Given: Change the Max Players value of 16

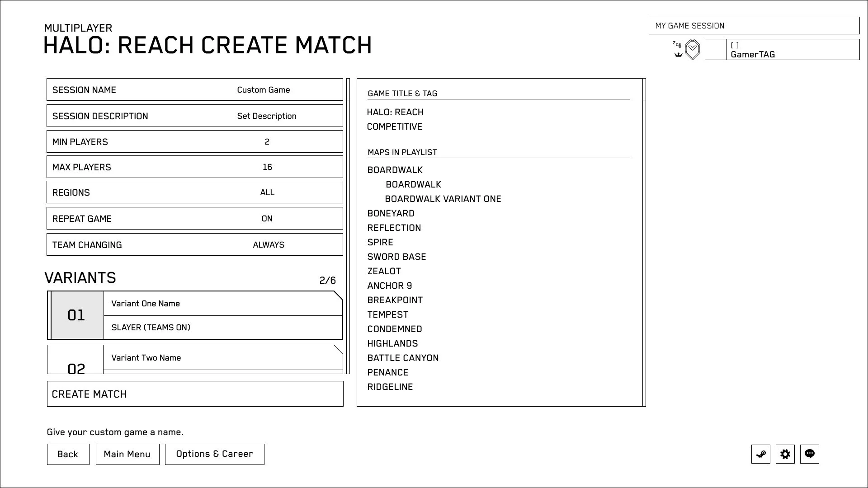Looking at the screenshot, I should (x=195, y=167).
